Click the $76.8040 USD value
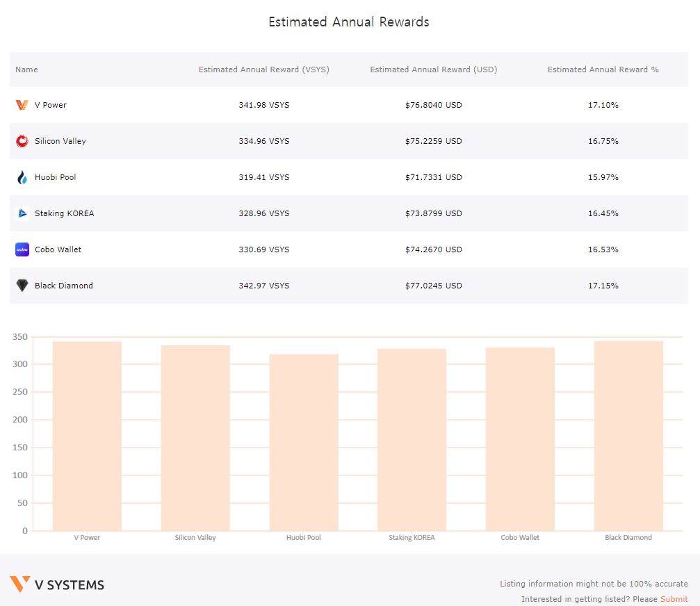This screenshot has width=700, height=606. pyautogui.click(x=434, y=105)
